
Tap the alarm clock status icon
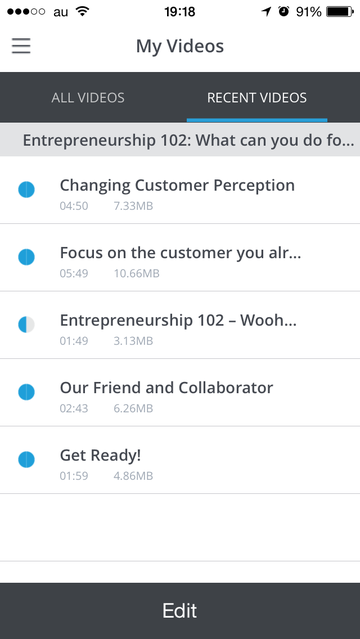284,12
